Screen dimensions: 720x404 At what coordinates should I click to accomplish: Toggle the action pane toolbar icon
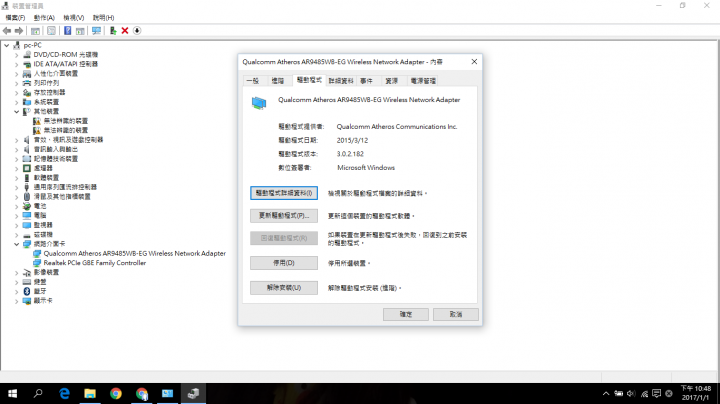(80, 31)
